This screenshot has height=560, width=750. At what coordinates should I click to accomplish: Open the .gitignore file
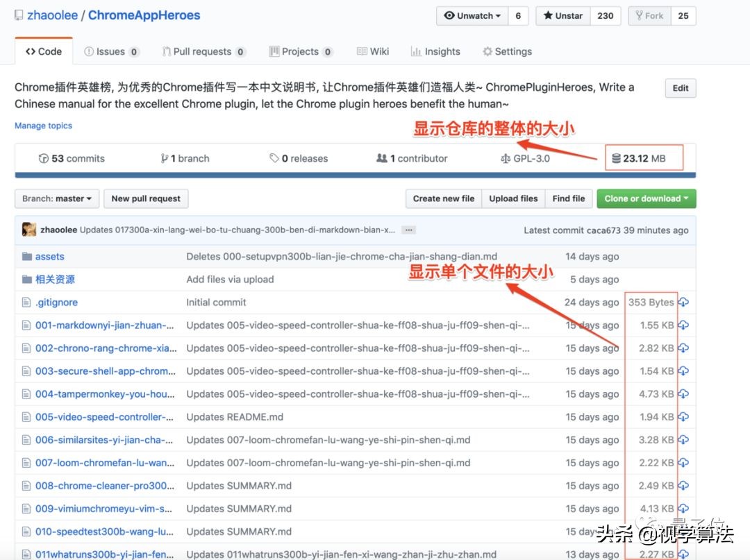coord(56,303)
